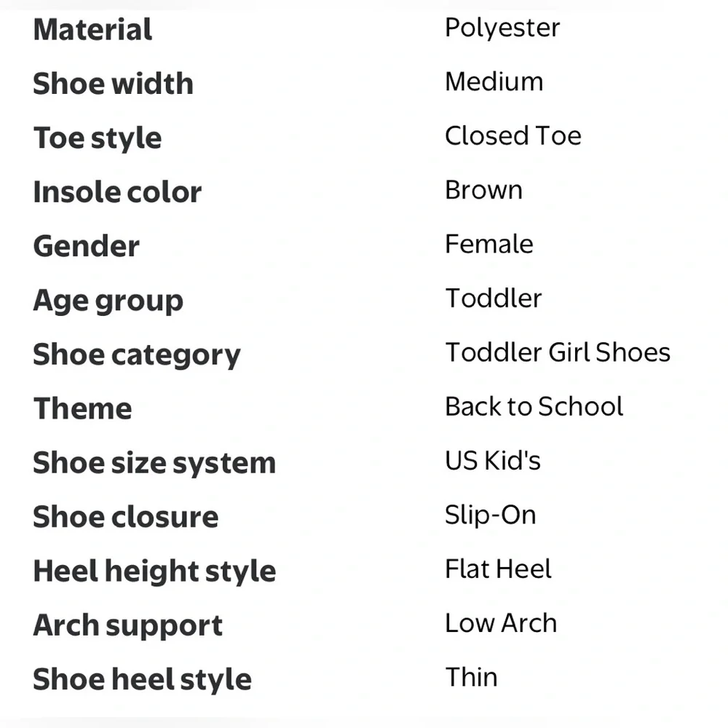Viewport: 728px width, 728px height.
Task: Select the Toddler age group value
Action: point(494,298)
